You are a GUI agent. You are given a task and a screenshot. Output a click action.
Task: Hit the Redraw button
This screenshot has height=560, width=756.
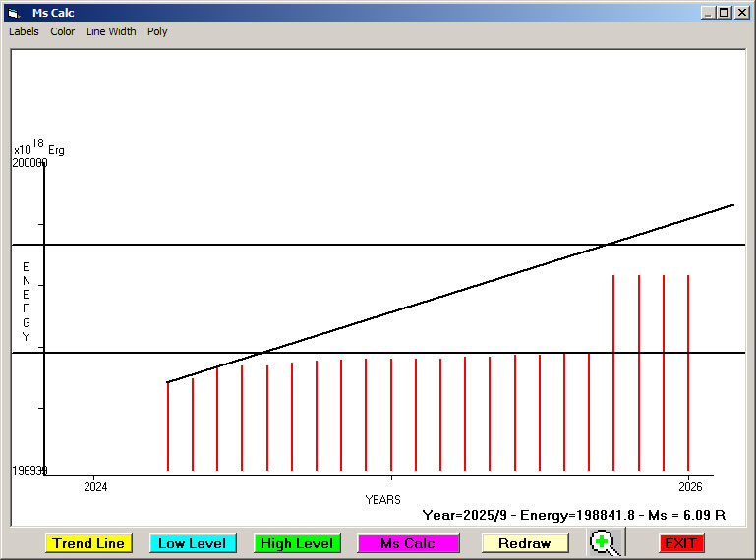point(524,543)
